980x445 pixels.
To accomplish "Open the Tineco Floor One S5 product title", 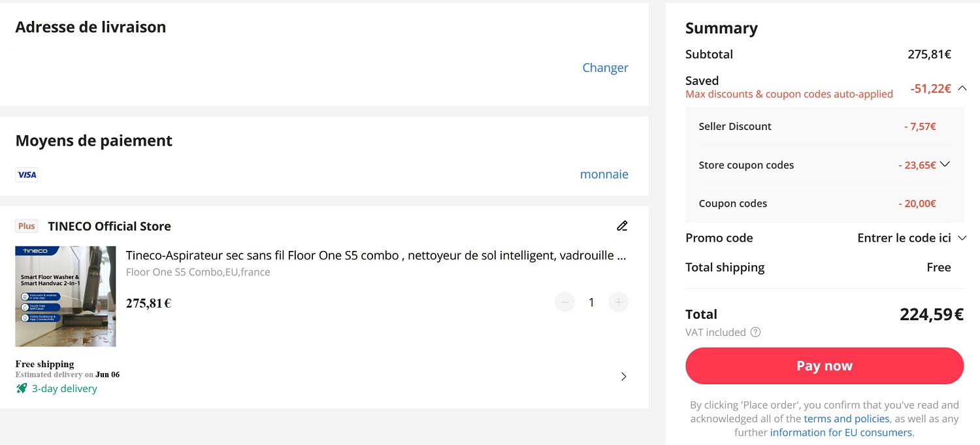I will 376,255.
